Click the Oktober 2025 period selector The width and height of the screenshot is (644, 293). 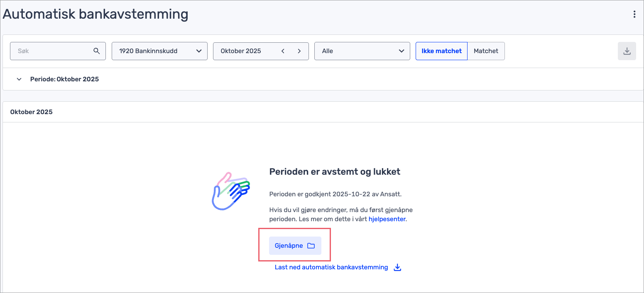pos(245,51)
